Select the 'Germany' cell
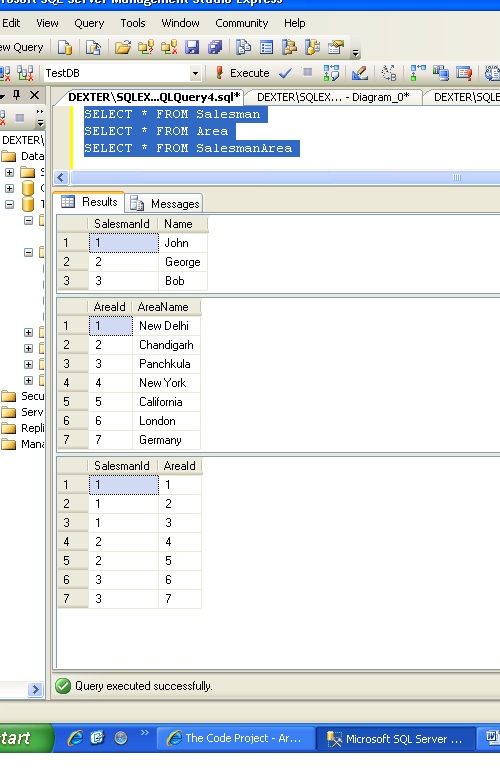 click(166, 440)
